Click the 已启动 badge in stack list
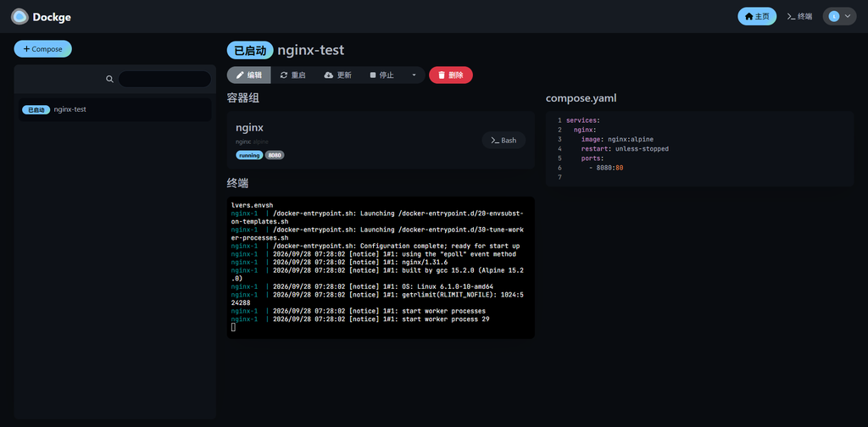This screenshot has height=427, width=868. [36, 110]
